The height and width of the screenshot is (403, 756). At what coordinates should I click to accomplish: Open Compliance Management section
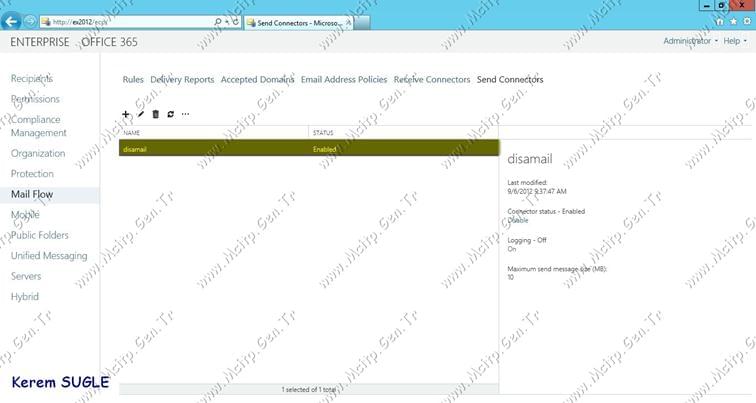(39, 126)
